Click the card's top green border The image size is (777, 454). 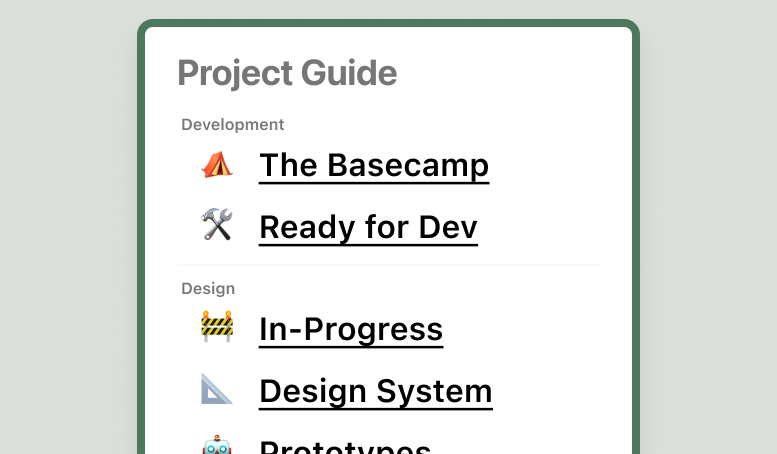pos(388,22)
